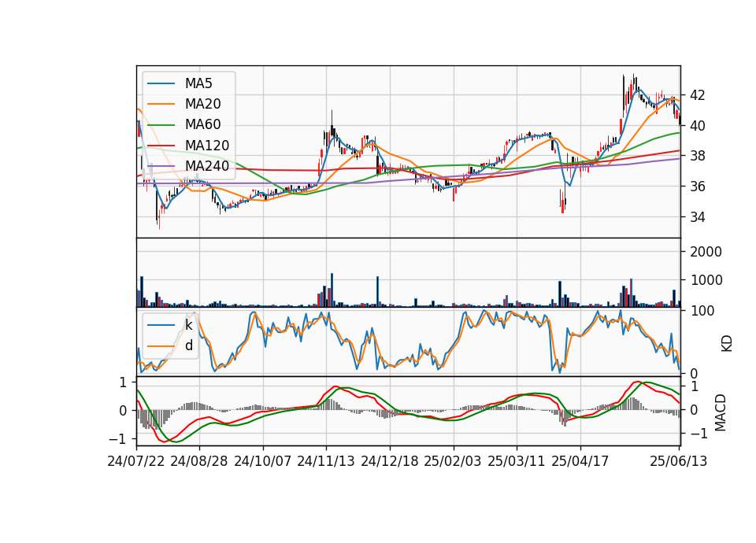Click the volume spike bar near 24/12/18
The height and width of the screenshot is (543, 756).
tap(377, 291)
